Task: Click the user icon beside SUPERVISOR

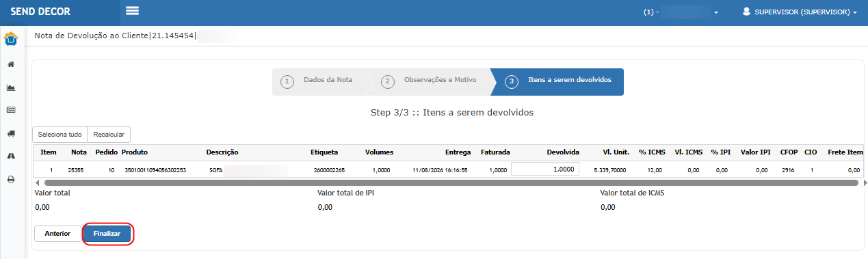Action: (x=747, y=12)
